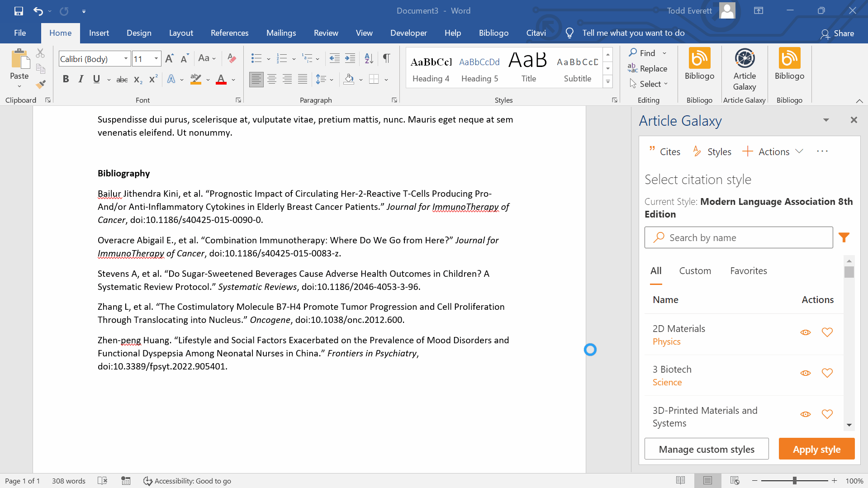This screenshot has width=868, height=488.
Task: Open the Citavi ribbon tab
Action: pyautogui.click(x=536, y=33)
